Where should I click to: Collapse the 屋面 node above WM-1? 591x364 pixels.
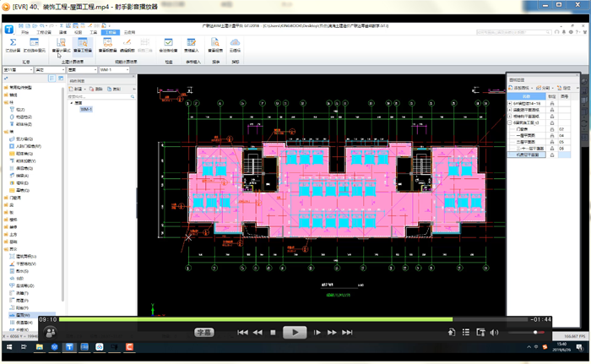point(72,102)
